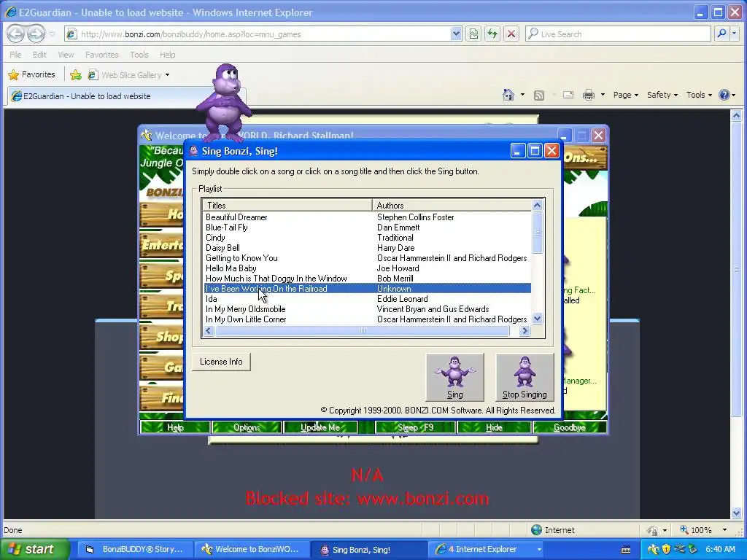Select In My Own Little Corner
The height and width of the screenshot is (560, 747).
[x=367, y=319]
